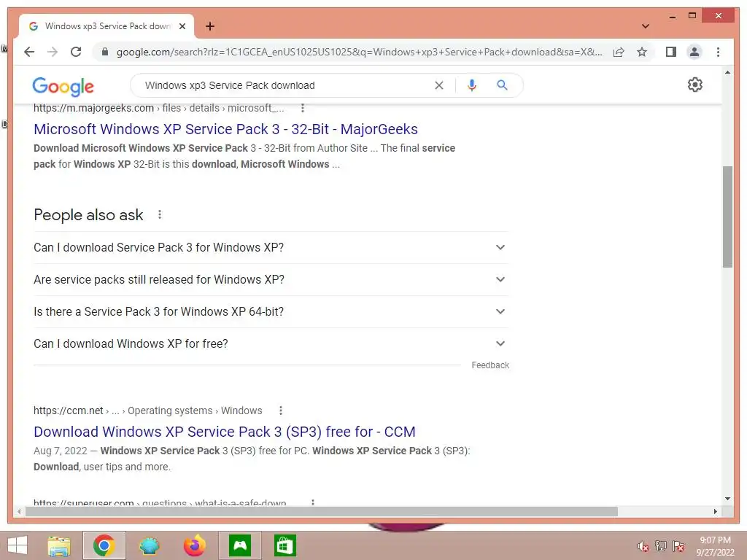Clear the search query text
Screen dimensions: 747x560
click(x=438, y=85)
